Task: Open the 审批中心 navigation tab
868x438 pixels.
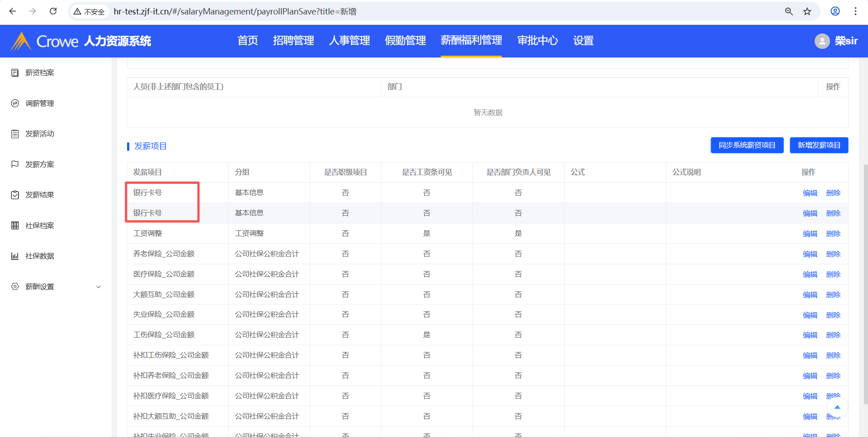Action: [537, 41]
